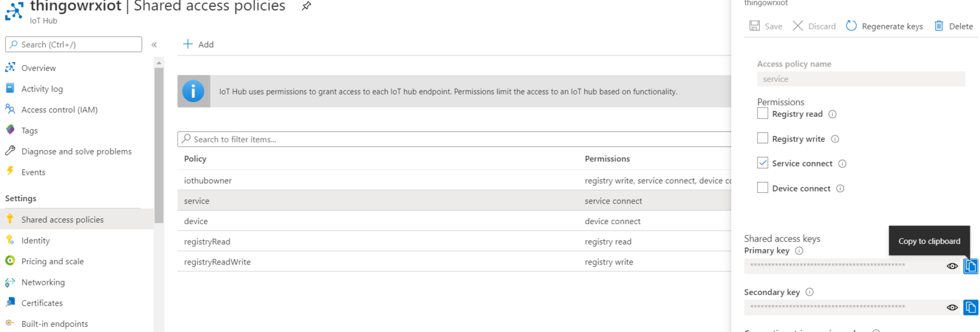The height and width of the screenshot is (332, 980).
Task: Open the Overview menu item
Action: point(38,68)
